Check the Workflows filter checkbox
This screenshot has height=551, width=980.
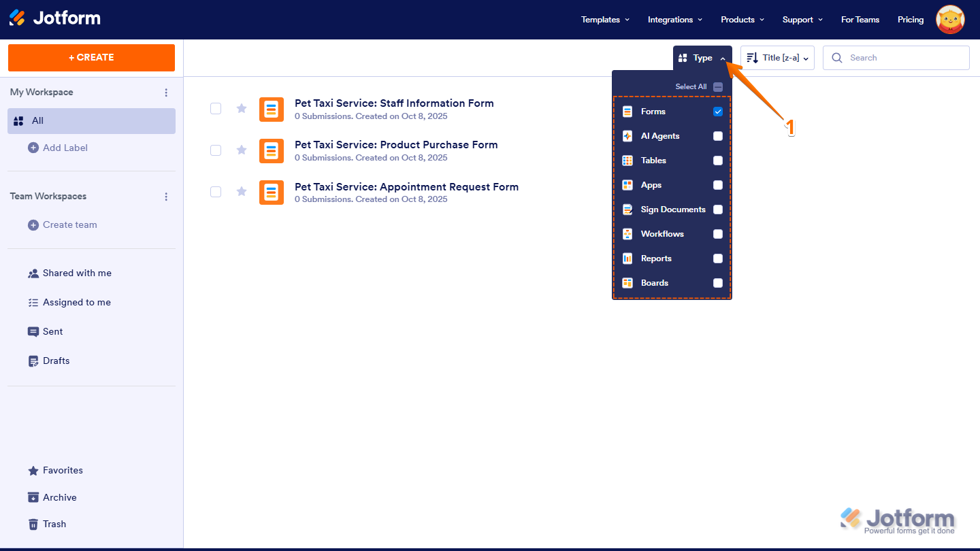point(718,234)
